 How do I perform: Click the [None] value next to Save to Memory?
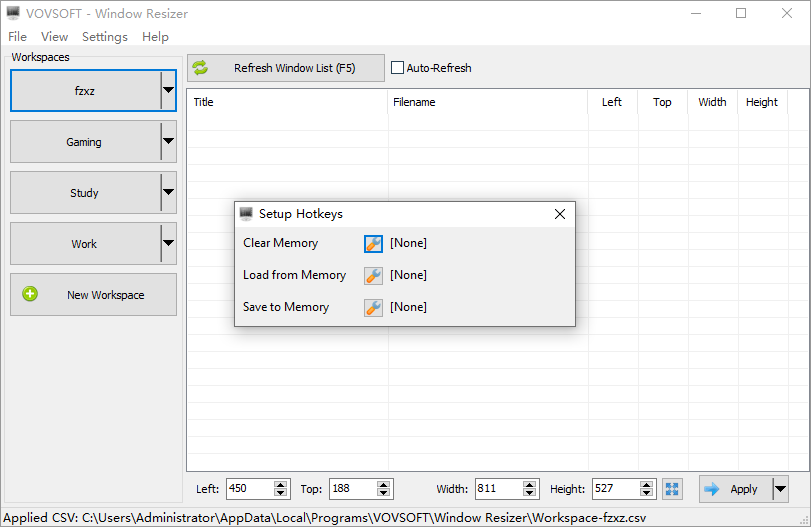(409, 307)
